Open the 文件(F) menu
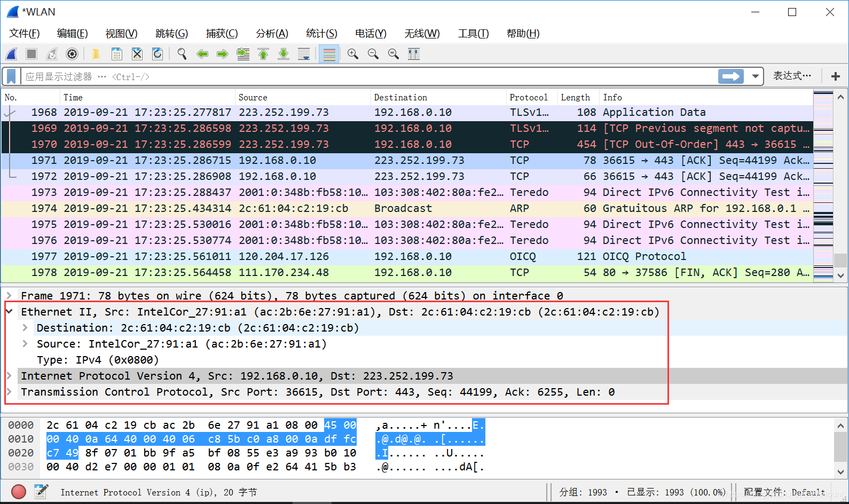This screenshot has height=504, width=849. pos(25,34)
